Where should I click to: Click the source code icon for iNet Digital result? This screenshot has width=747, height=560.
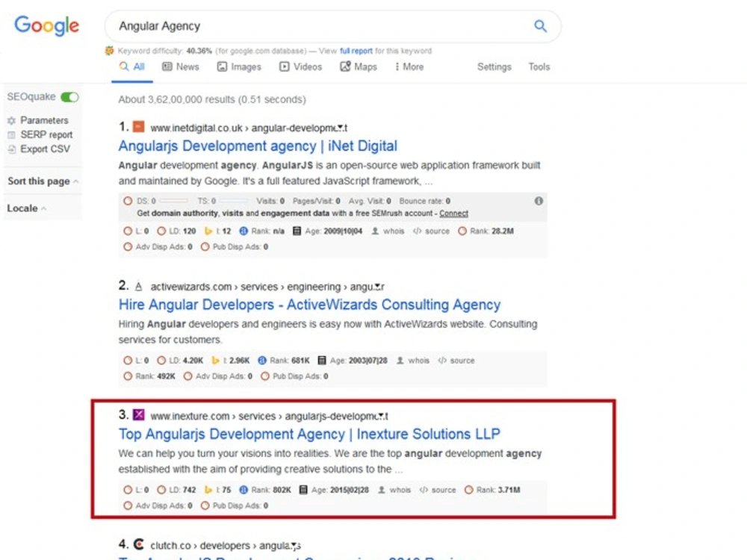coord(418,231)
